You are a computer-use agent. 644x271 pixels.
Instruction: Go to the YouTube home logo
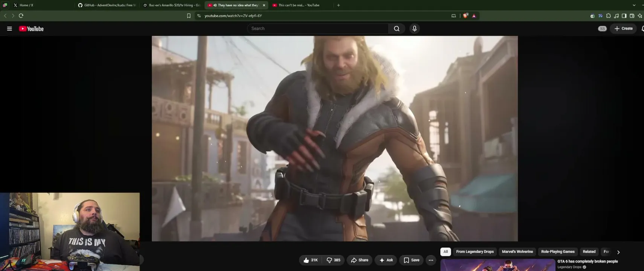[31, 29]
